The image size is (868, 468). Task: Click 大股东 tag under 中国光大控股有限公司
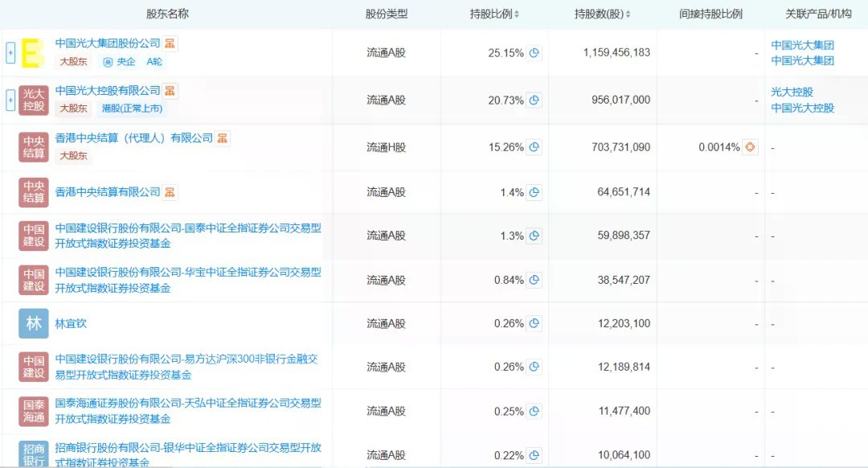[74, 109]
